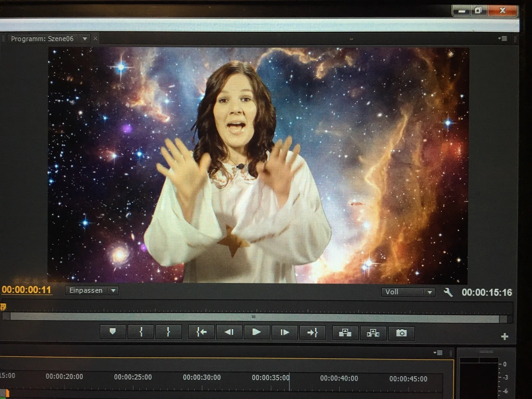This screenshot has height=399, width=532.
Task: Step forward one frame
Action: pos(284,332)
